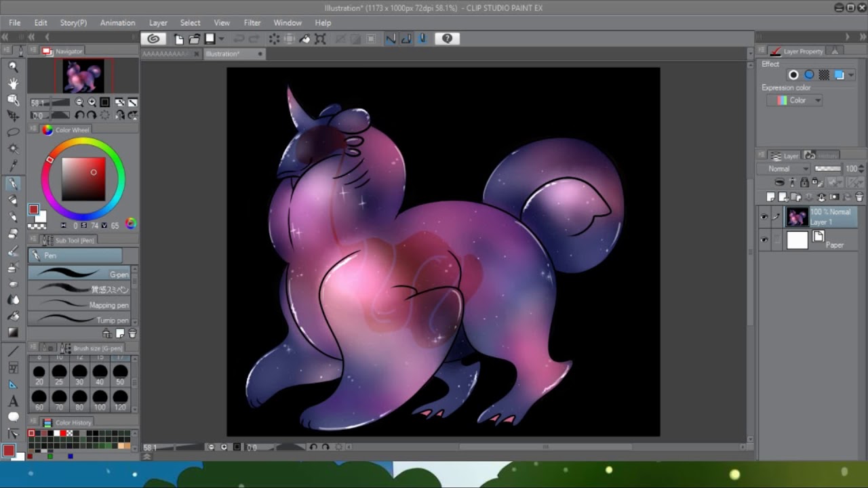Open the File menu
Screen dimensions: 868x488
coord(15,22)
